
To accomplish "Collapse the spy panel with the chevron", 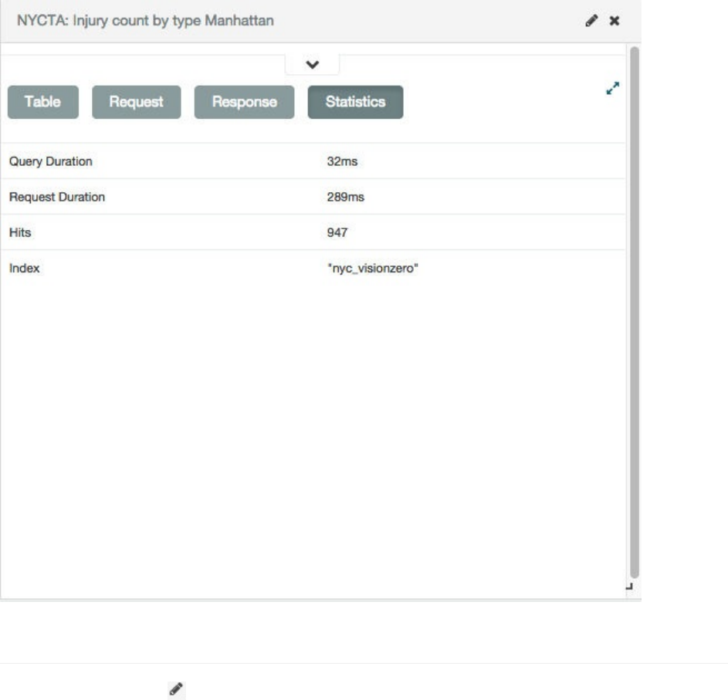I will tap(313, 65).
